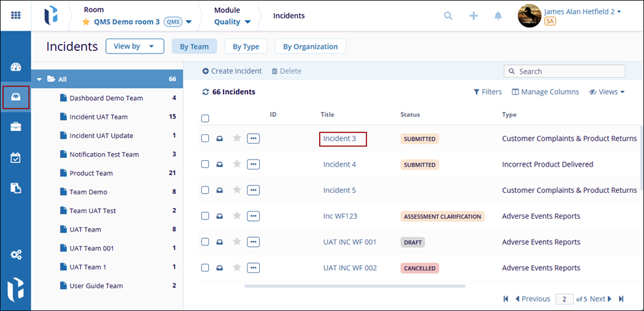Star the Incident 3 row as favorite
The image size is (644, 311).
[237, 139]
